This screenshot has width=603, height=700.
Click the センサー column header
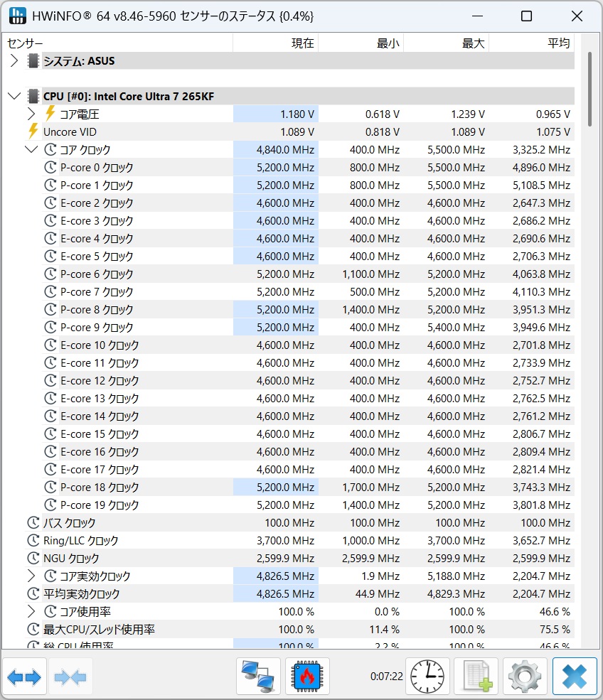118,43
